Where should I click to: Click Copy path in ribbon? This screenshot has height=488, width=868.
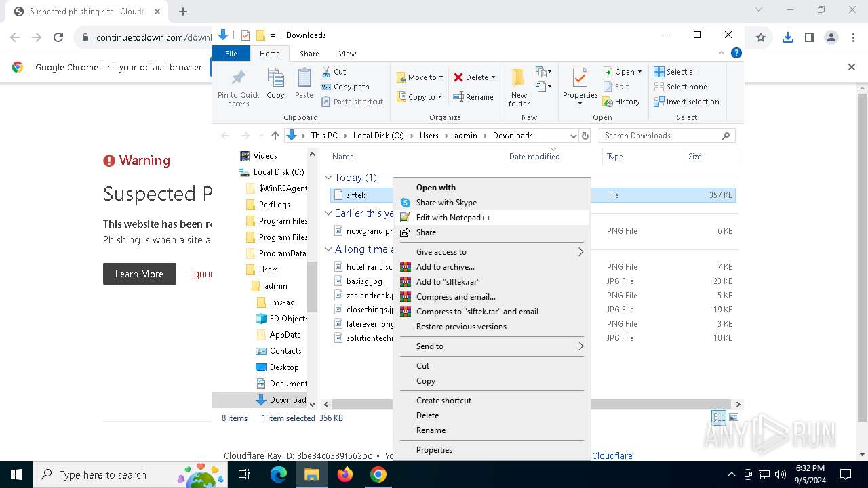pyautogui.click(x=345, y=87)
